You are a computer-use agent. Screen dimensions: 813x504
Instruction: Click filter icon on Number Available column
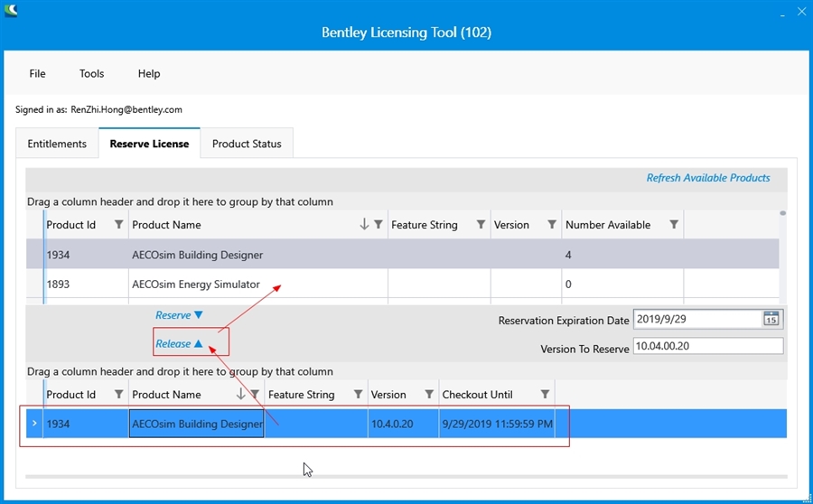click(673, 225)
